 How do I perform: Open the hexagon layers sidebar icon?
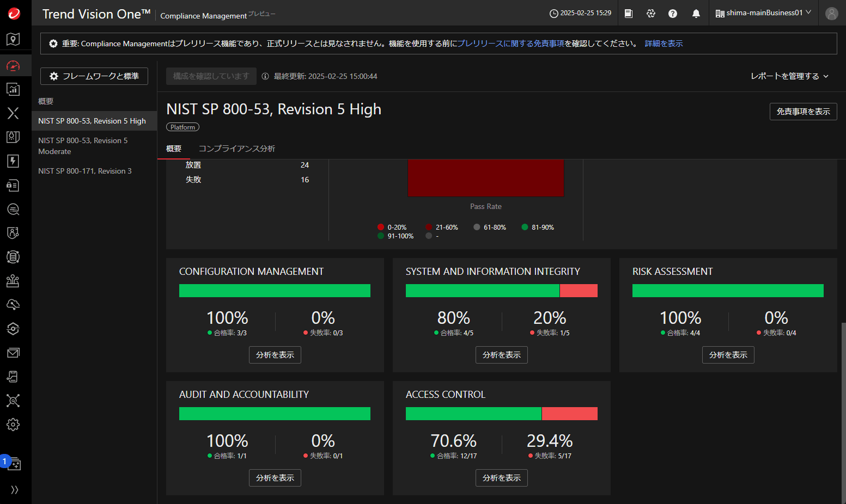coord(13,329)
